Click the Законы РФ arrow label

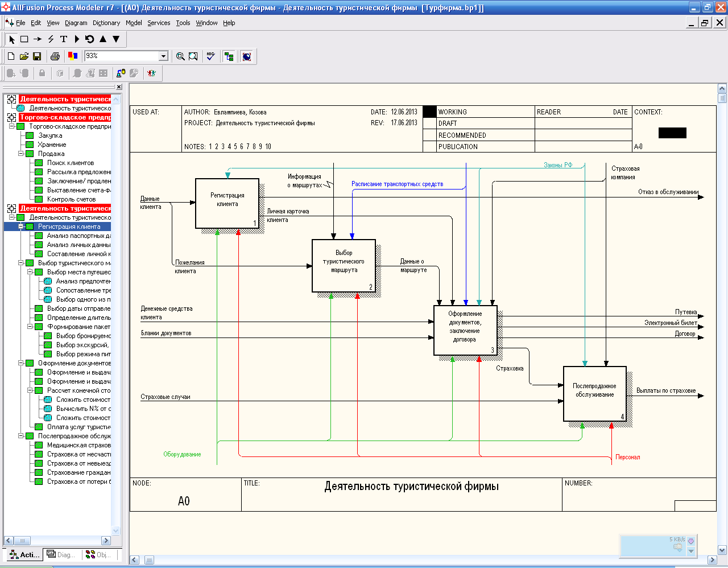pyautogui.click(x=558, y=165)
